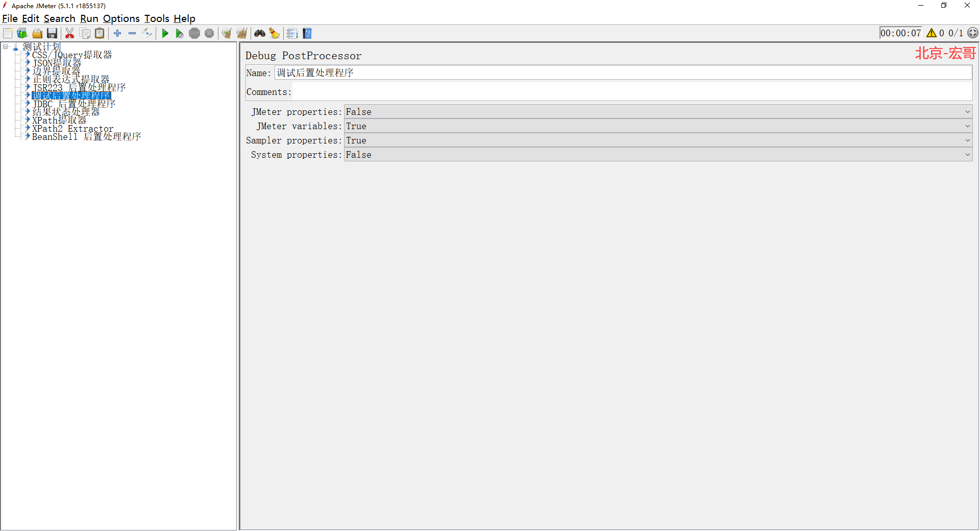
Task: Open the Run menu
Action: (89, 18)
